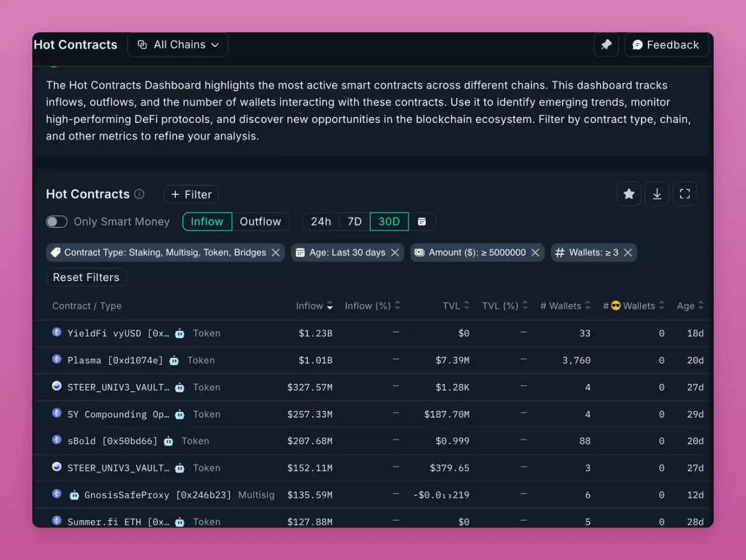Open the All Chains dropdown
This screenshot has height=560, width=746.
178,45
